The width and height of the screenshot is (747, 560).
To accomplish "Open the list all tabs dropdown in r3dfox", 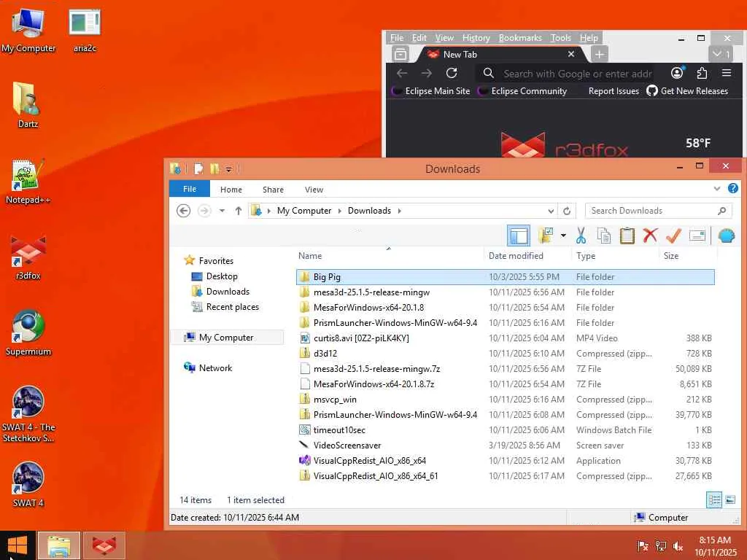I will 720,54.
